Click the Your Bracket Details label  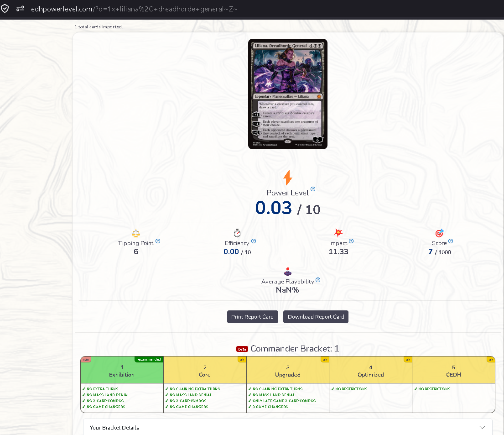point(114,428)
